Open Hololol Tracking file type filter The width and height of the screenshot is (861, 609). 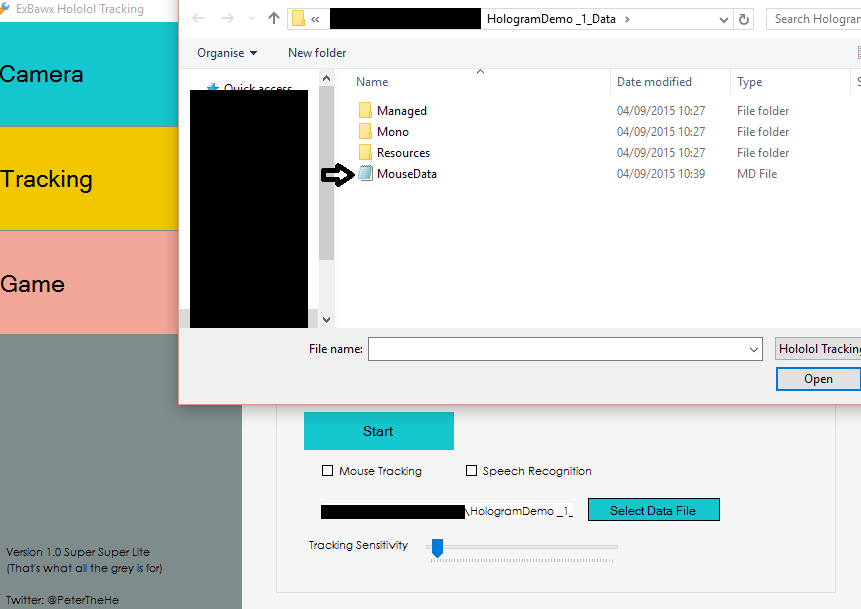coord(818,349)
